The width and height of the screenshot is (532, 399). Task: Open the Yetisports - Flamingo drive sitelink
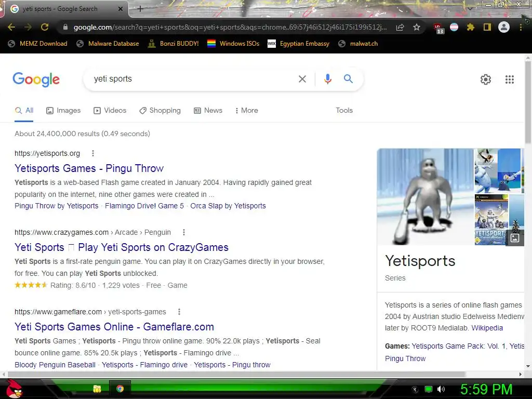pos(144,365)
